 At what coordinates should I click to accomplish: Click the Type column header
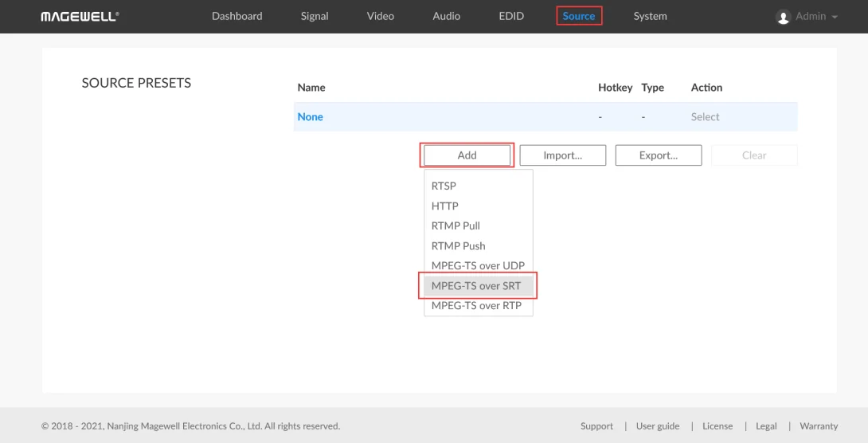[x=653, y=88]
